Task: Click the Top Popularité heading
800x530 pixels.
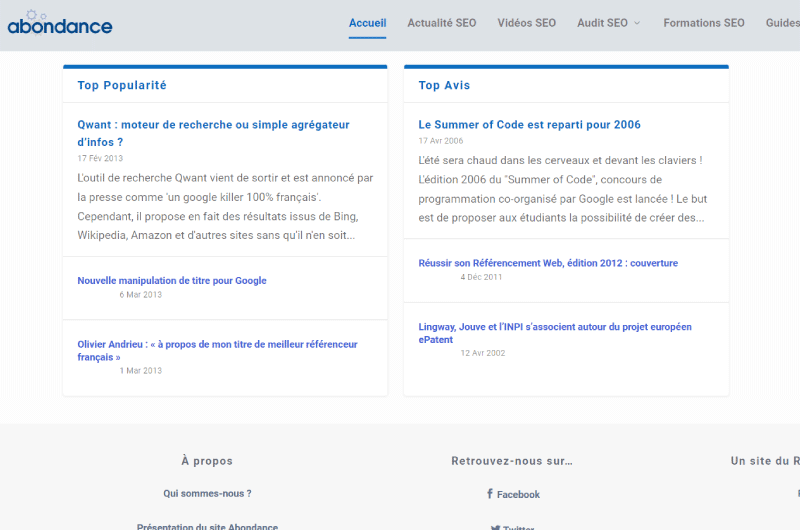Action: tap(122, 85)
